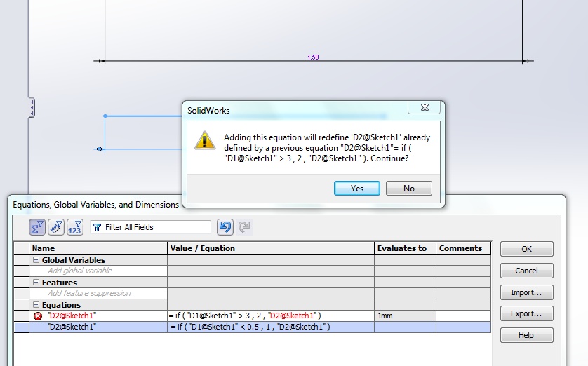The image size is (588, 366).
Task: Collapse the Global Variables section
Action: 36,259
